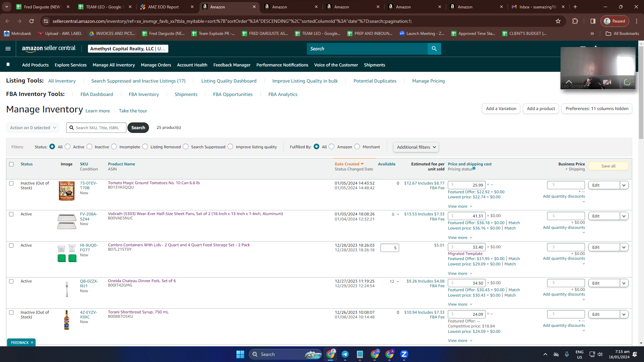Select the Active status radio button
The height and width of the screenshot is (362, 644).
(x=68, y=147)
